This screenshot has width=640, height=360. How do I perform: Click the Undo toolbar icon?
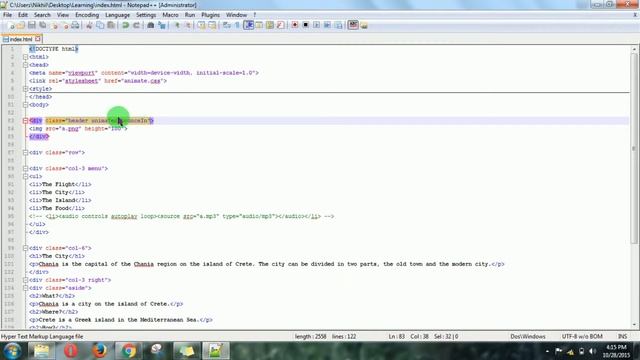(125, 25)
